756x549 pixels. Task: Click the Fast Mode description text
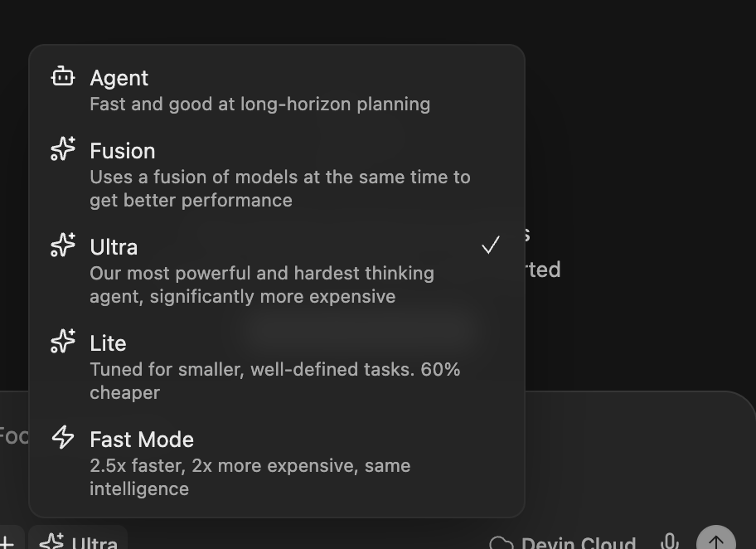[x=250, y=477]
